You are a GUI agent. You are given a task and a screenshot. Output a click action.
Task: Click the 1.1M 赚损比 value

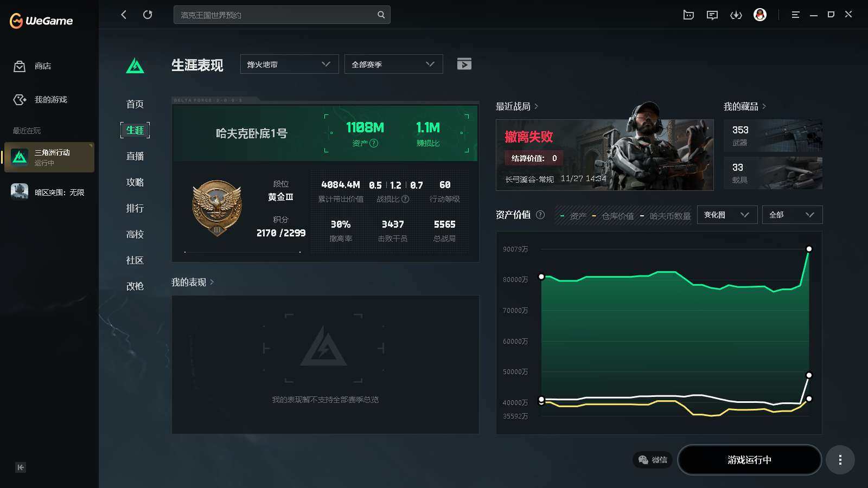(x=428, y=127)
